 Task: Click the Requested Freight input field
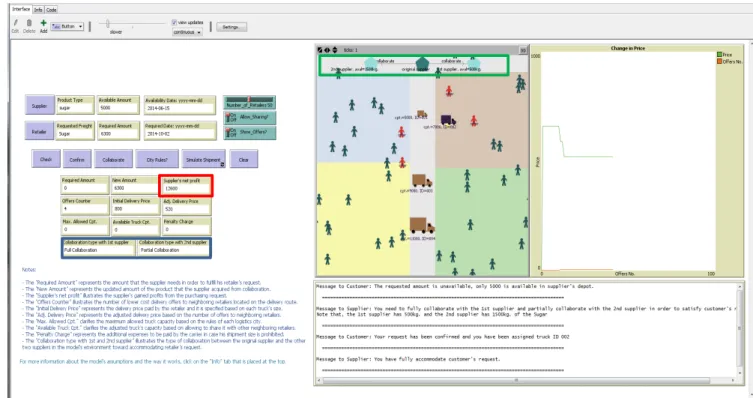click(75, 131)
